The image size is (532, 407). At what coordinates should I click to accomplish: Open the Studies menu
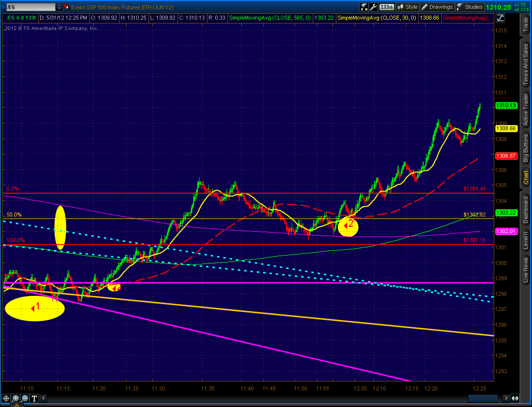(470, 7)
